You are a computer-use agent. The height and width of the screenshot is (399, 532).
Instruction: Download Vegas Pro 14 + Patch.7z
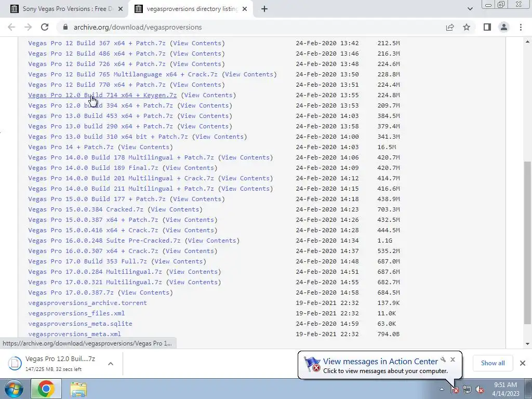pos(71,147)
